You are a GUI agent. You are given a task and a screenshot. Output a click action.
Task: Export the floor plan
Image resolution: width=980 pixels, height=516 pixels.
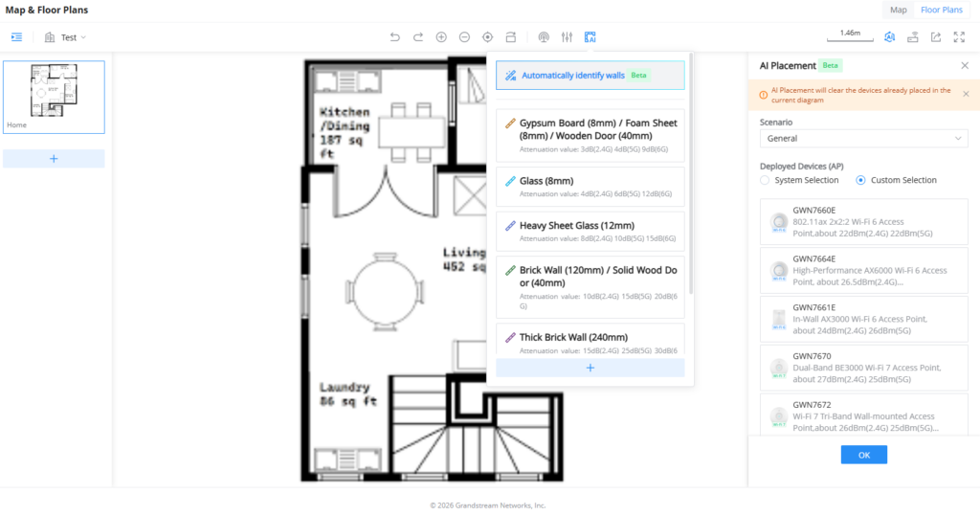point(936,37)
